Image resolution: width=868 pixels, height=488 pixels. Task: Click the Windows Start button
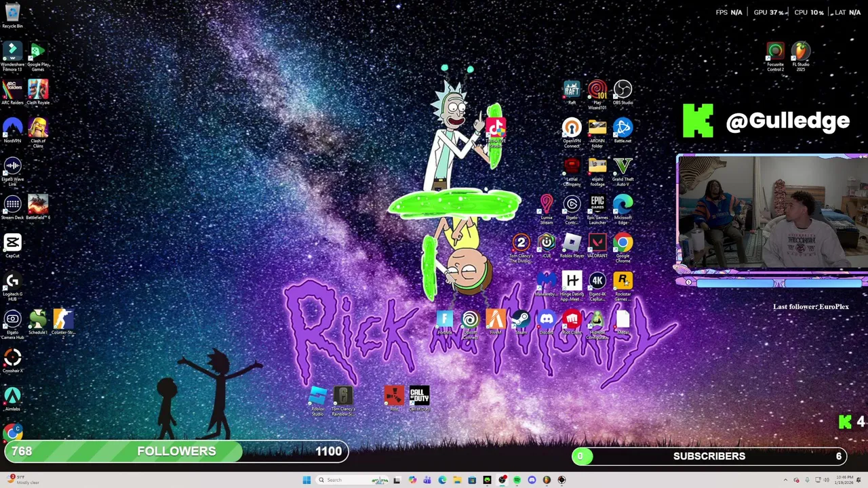[x=307, y=480]
